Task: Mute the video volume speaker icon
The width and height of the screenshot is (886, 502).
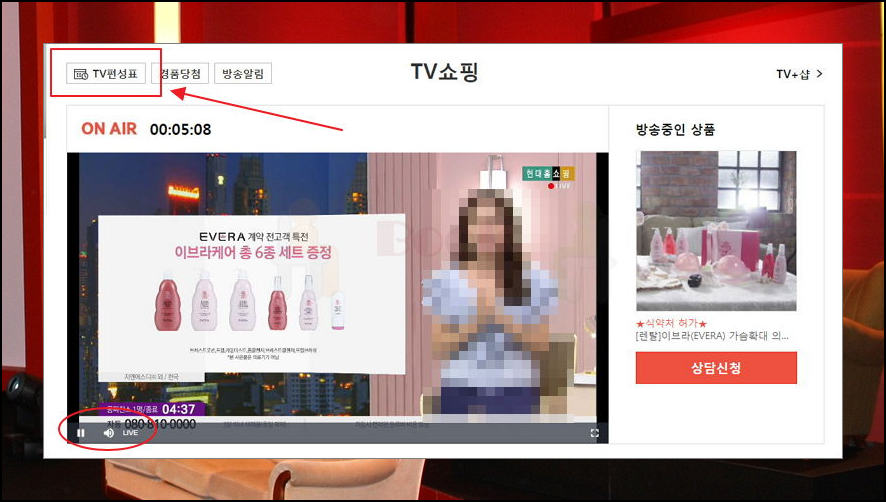Action: (x=108, y=433)
